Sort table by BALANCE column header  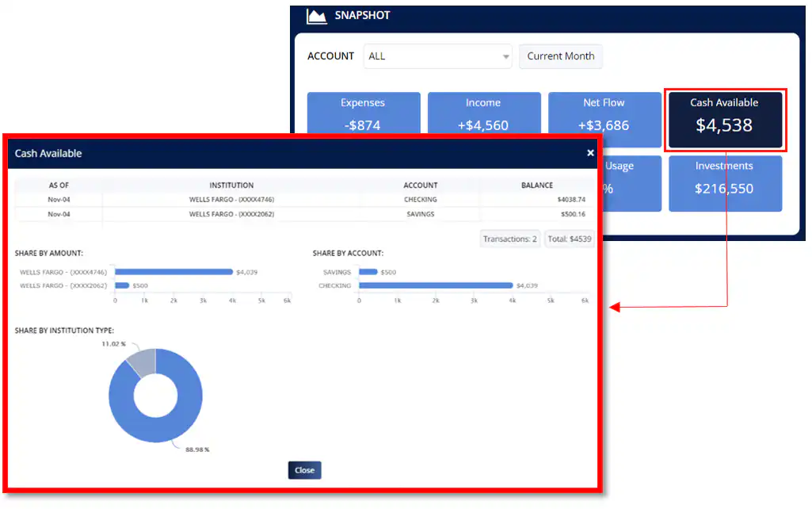[x=537, y=186]
